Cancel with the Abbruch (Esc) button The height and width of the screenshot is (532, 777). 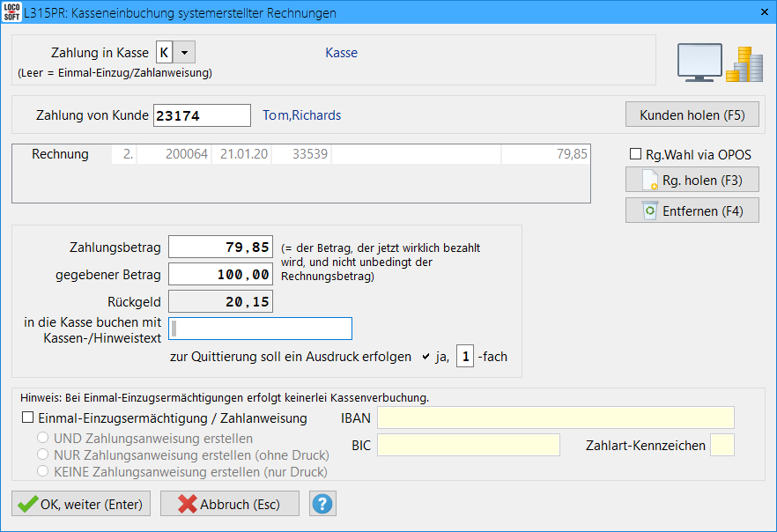229,504
